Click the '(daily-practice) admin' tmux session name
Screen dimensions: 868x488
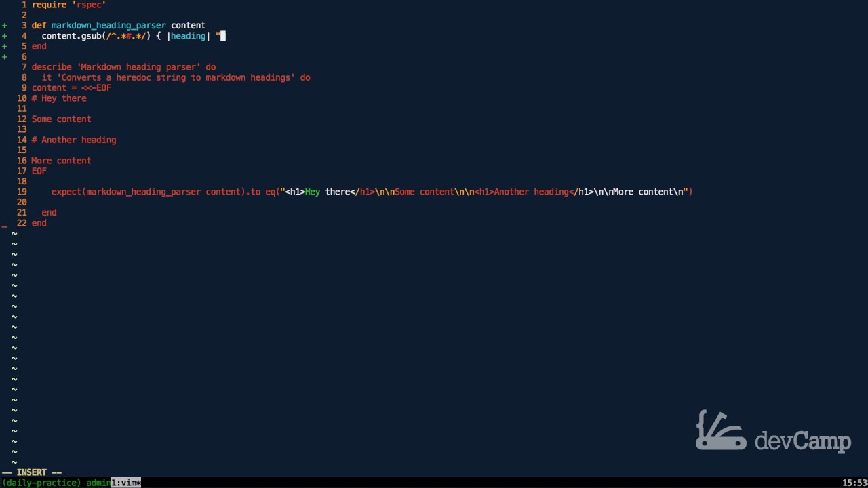(x=56, y=483)
